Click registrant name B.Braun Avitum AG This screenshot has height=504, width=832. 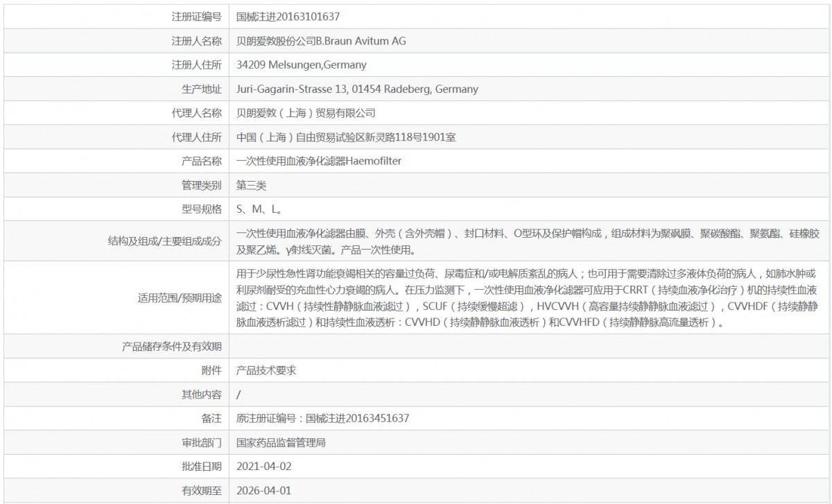coord(321,41)
